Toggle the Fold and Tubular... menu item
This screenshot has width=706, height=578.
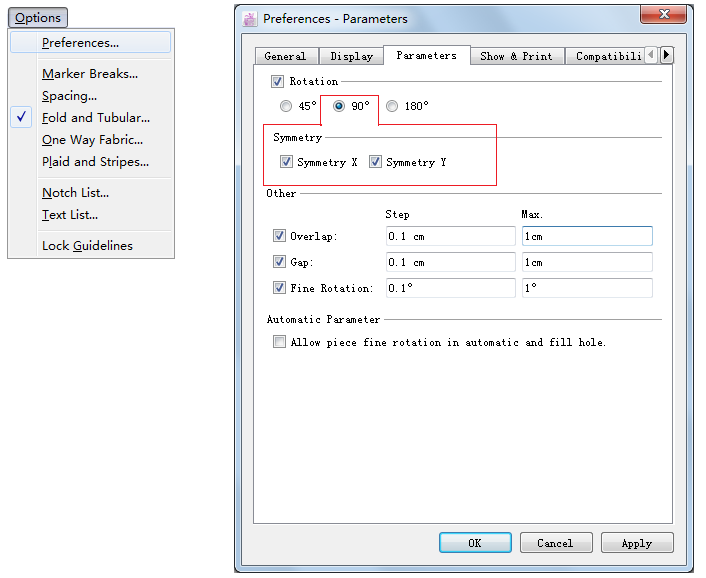pyautogui.click(x=95, y=118)
